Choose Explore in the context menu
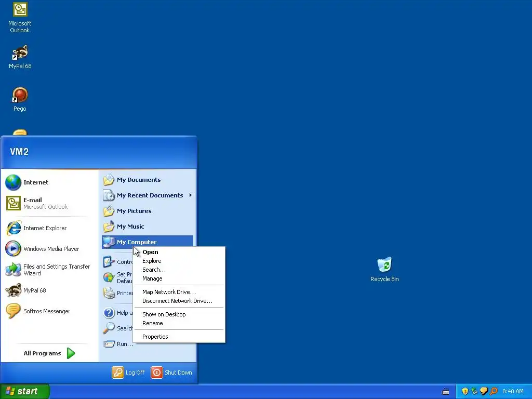The height and width of the screenshot is (399, 532). click(x=179, y=261)
